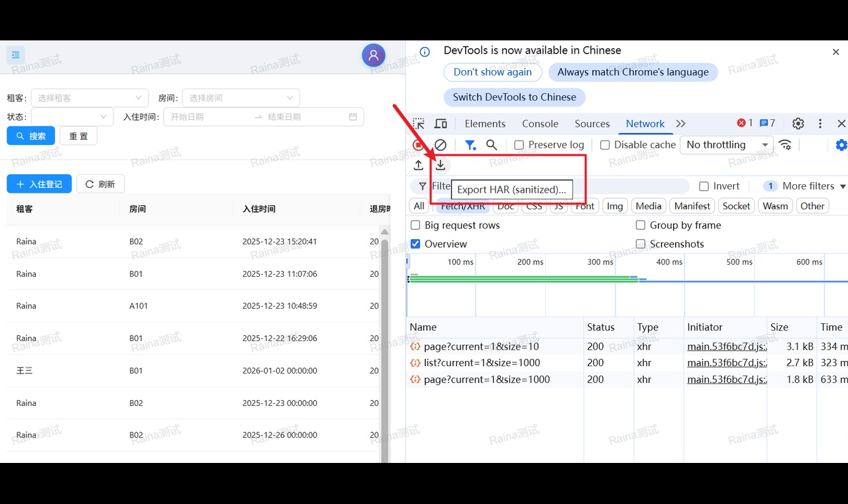Expand the More filters dropdown
Screen dimensions: 848x504
pyautogui.click(x=805, y=186)
